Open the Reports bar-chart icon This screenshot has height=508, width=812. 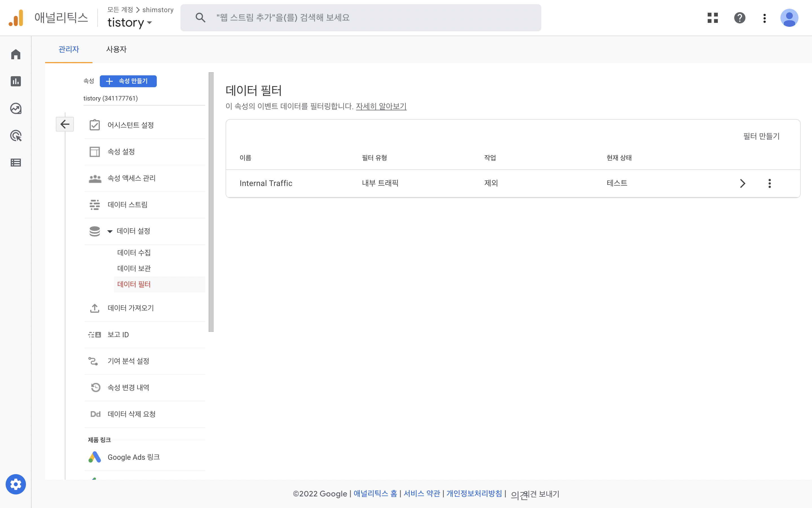pos(16,81)
